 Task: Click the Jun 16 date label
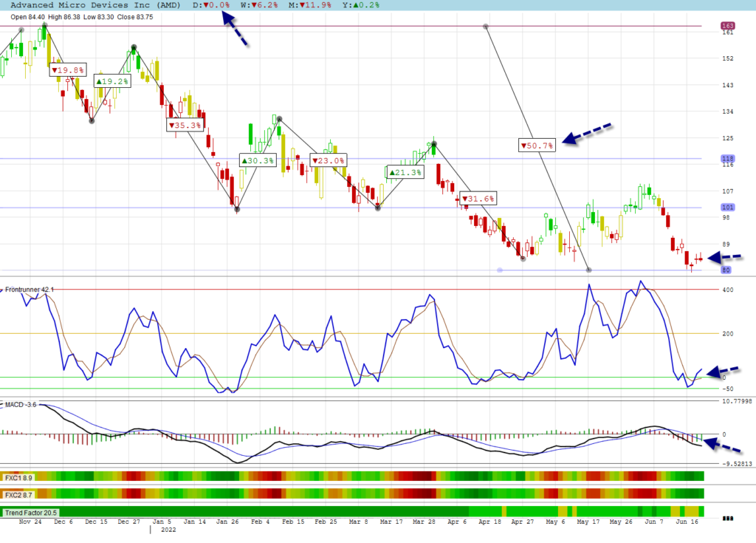(x=687, y=522)
